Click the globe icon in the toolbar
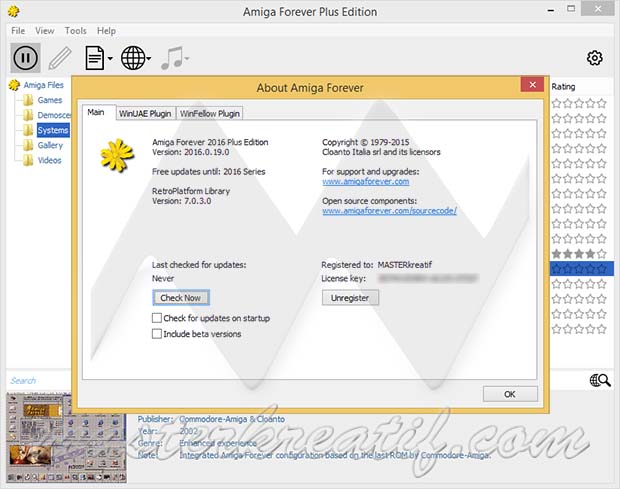Image resolution: width=620 pixels, height=489 pixels. tap(133, 58)
